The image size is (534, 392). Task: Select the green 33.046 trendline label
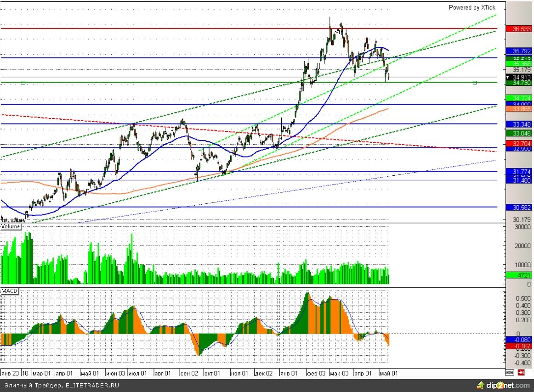coord(519,134)
